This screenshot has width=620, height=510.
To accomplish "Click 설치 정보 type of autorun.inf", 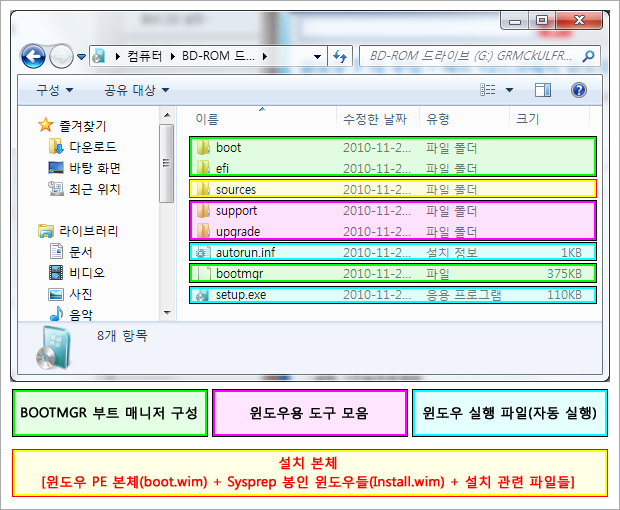I will pyautogui.click(x=451, y=252).
